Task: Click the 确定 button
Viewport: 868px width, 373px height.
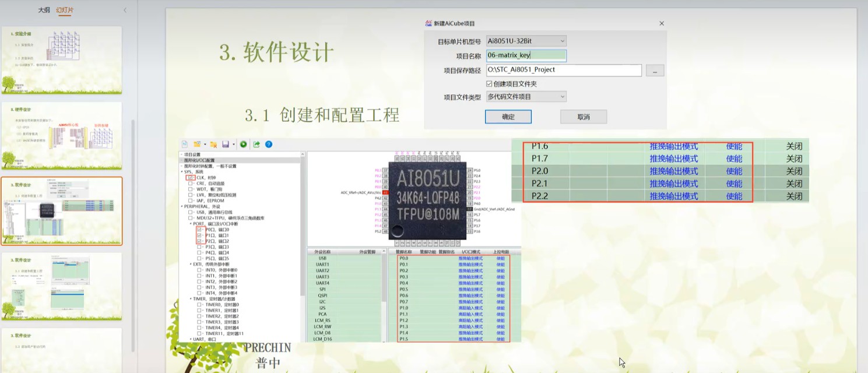Action: 508,117
